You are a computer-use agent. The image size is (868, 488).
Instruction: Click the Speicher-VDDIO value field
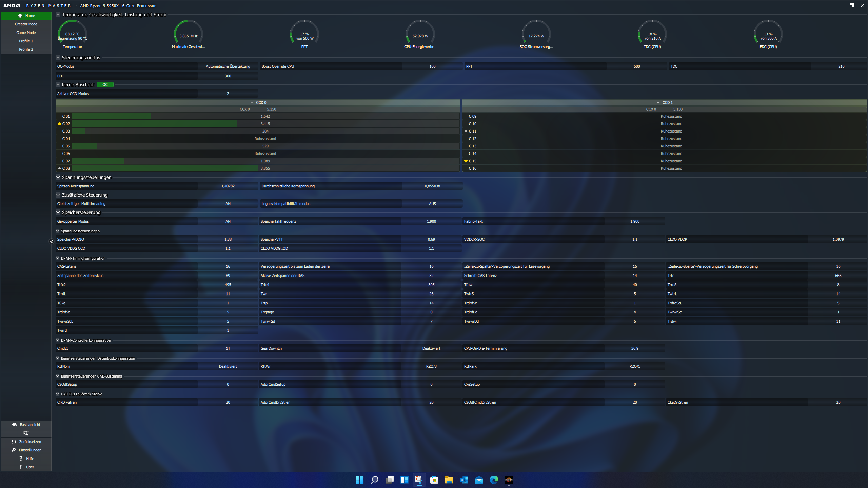coord(228,239)
